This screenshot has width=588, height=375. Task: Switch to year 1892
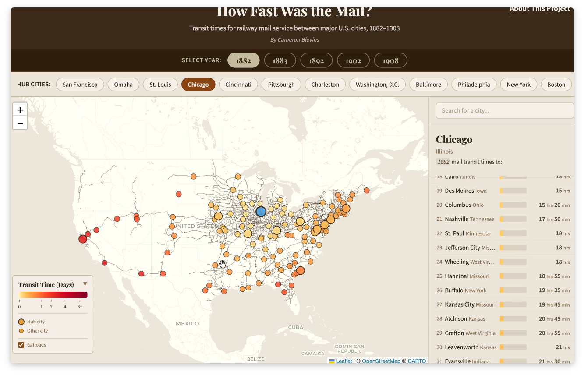(316, 60)
